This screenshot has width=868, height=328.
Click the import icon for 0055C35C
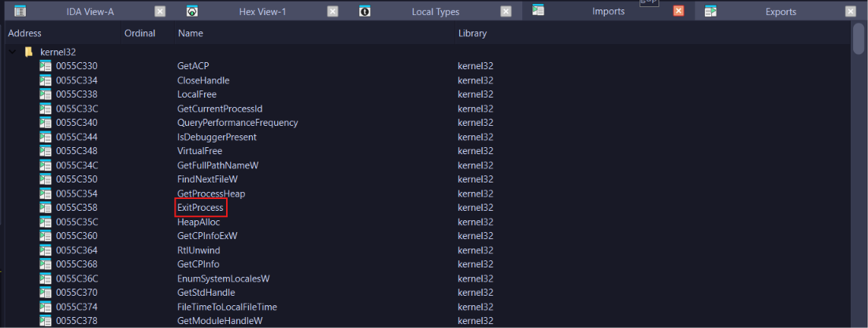click(46, 222)
